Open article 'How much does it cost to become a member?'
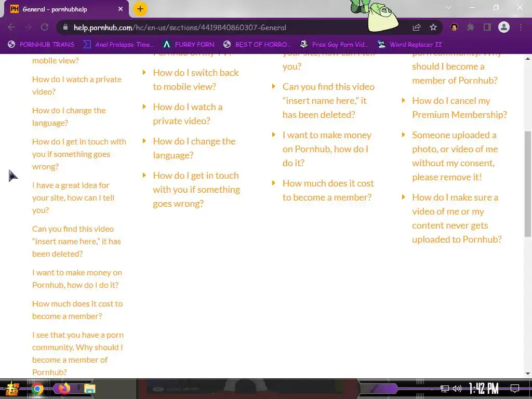Viewport: 532px width, 399px height. click(x=328, y=190)
